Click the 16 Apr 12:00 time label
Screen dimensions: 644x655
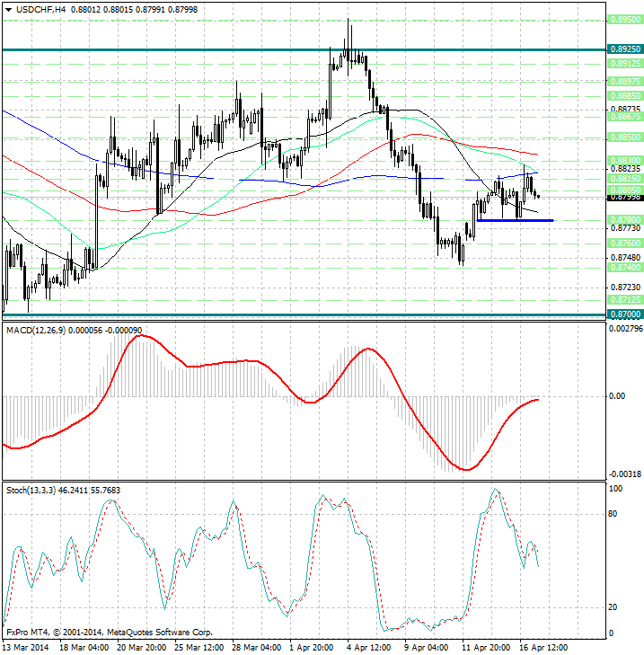(x=543, y=646)
